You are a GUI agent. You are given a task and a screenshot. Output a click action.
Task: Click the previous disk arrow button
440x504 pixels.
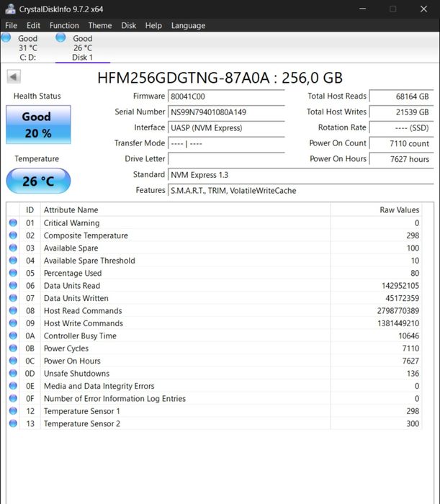pos(14,77)
